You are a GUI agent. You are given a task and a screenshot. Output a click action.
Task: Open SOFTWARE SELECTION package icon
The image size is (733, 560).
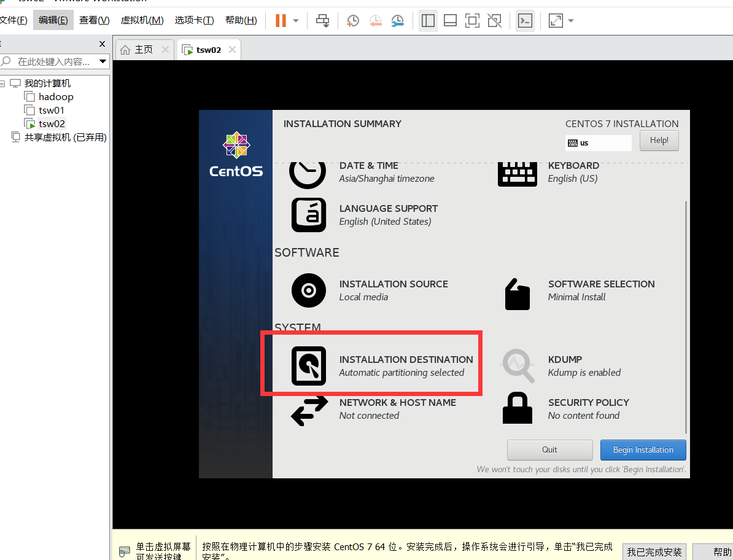pyautogui.click(x=518, y=294)
